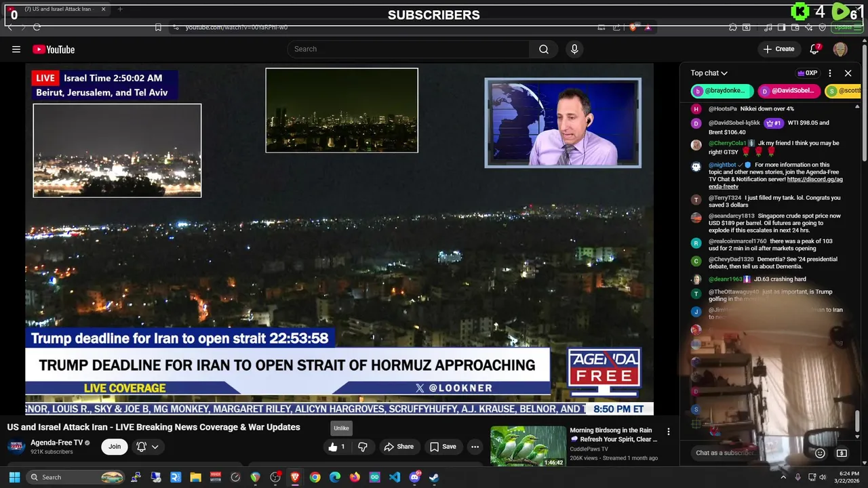Click the Brave shields lion icon
The height and width of the screenshot is (488, 868).
click(x=633, y=27)
